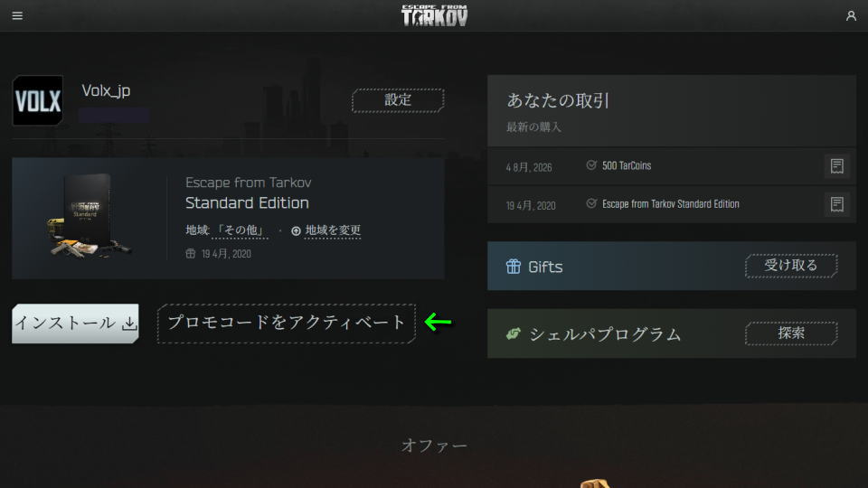The height and width of the screenshot is (488, 868).
Task: Click the 「その他」 region link
Action: coord(240,230)
